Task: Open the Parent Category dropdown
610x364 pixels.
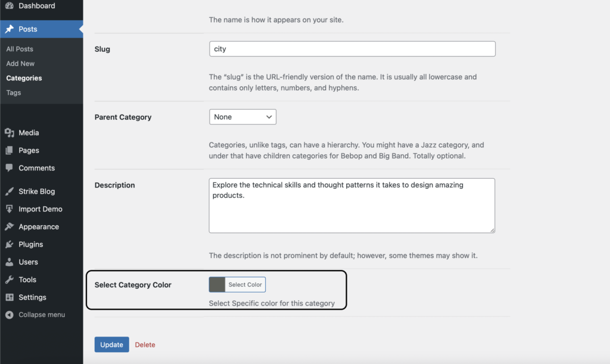Action: [x=242, y=117]
